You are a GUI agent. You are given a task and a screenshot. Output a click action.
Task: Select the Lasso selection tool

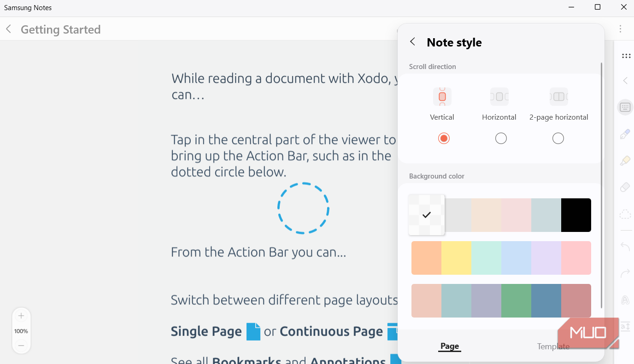(625, 214)
